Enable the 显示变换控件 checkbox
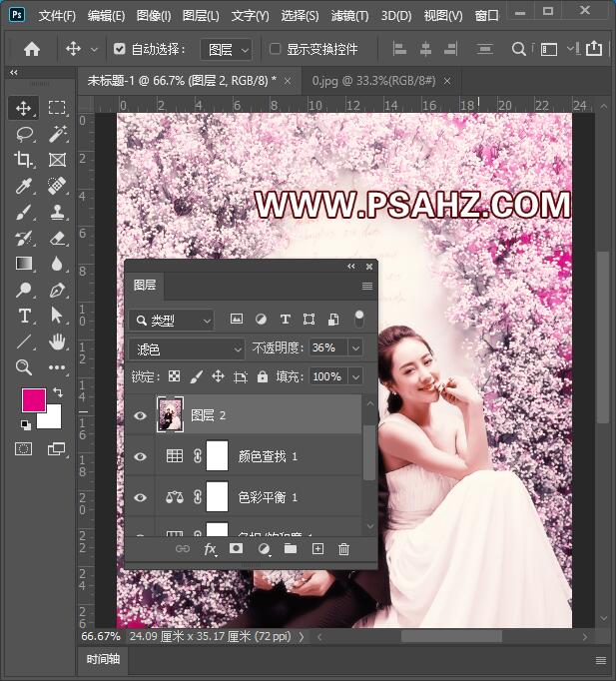Screen dimensions: 616x681 point(275,49)
